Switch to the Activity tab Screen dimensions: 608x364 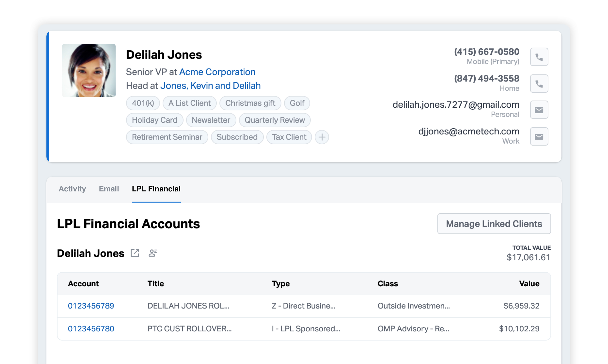(x=72, y=189)
